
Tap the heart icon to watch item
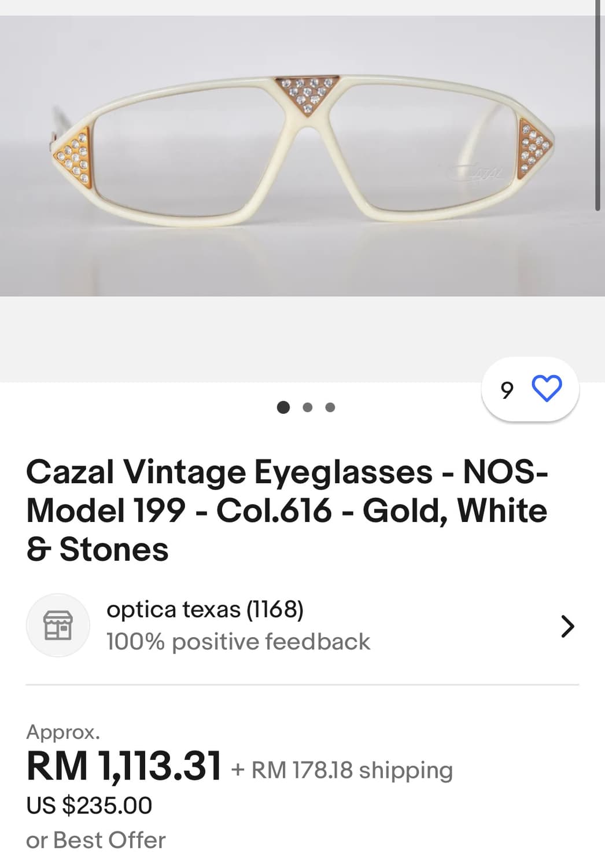pos(546,388)
